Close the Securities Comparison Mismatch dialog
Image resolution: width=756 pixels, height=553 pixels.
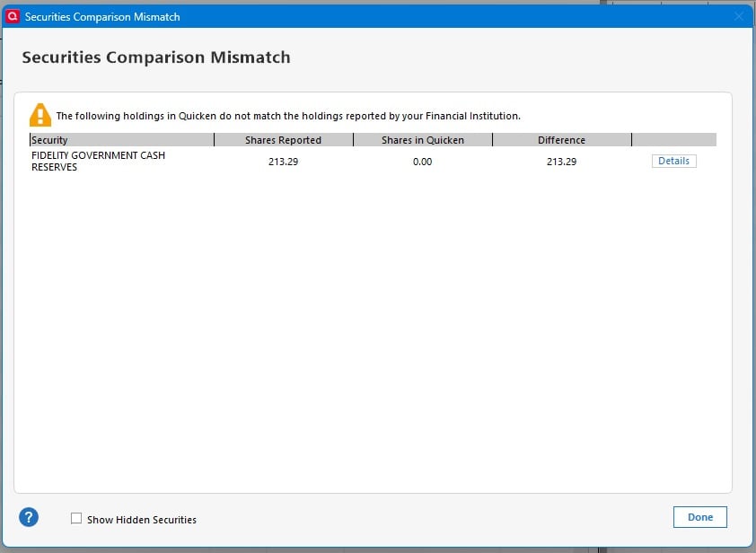(739, 16)
